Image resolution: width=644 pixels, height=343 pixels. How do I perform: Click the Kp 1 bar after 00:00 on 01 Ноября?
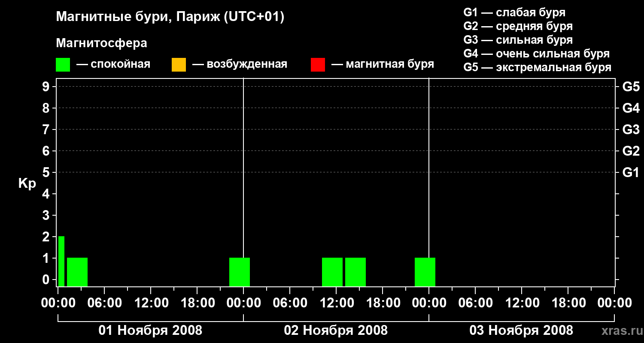(77, 272)
